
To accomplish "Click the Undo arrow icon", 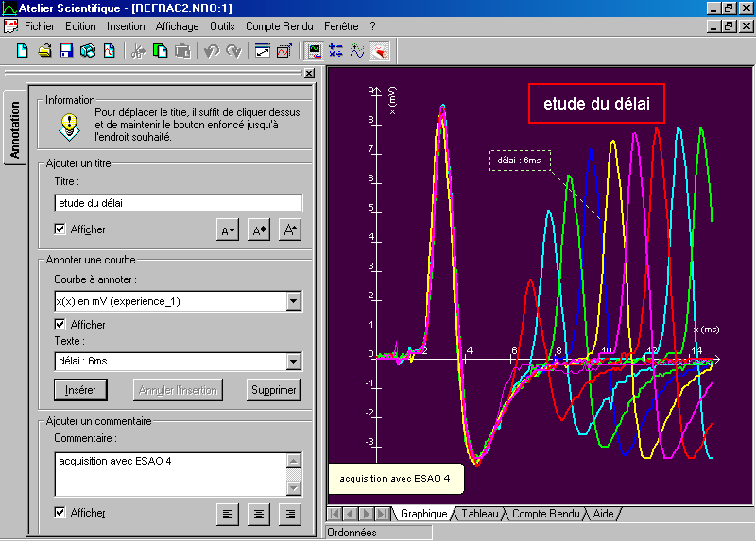I will [211, 51].
